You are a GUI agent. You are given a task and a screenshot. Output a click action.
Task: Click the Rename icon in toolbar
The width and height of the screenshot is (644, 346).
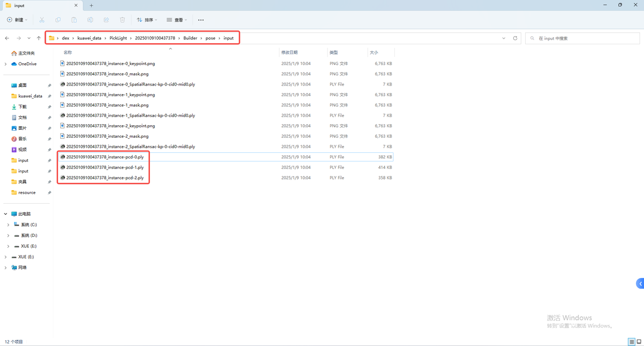pos(90,20)
